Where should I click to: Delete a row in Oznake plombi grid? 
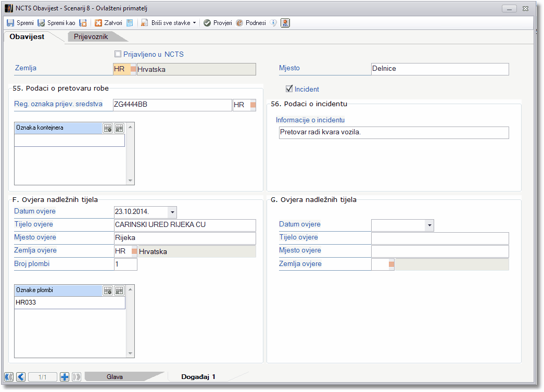tap(119, 290)
